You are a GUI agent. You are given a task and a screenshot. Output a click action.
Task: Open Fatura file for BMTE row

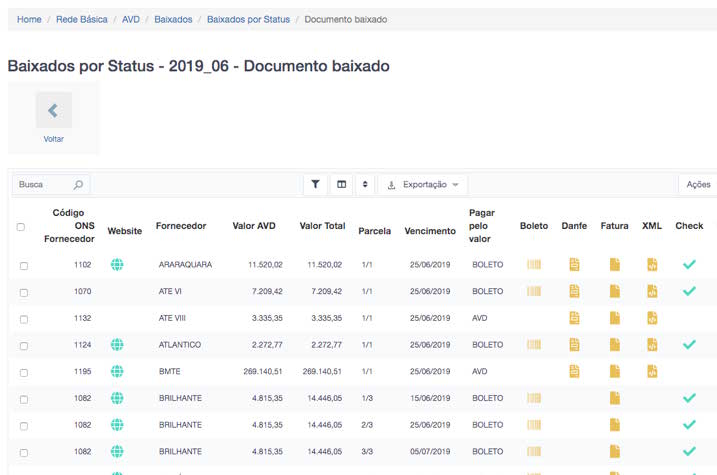tap(614, 371)
